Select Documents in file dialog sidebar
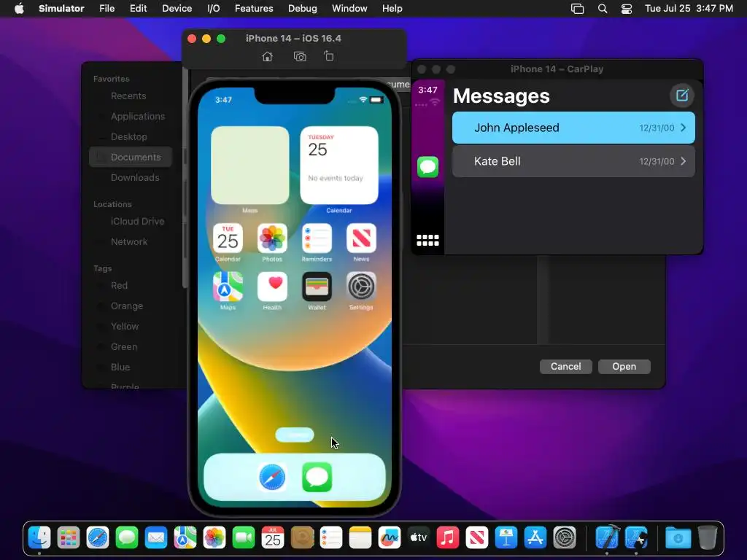Viewport: 747px width, 560px height. tap(130, 157)
